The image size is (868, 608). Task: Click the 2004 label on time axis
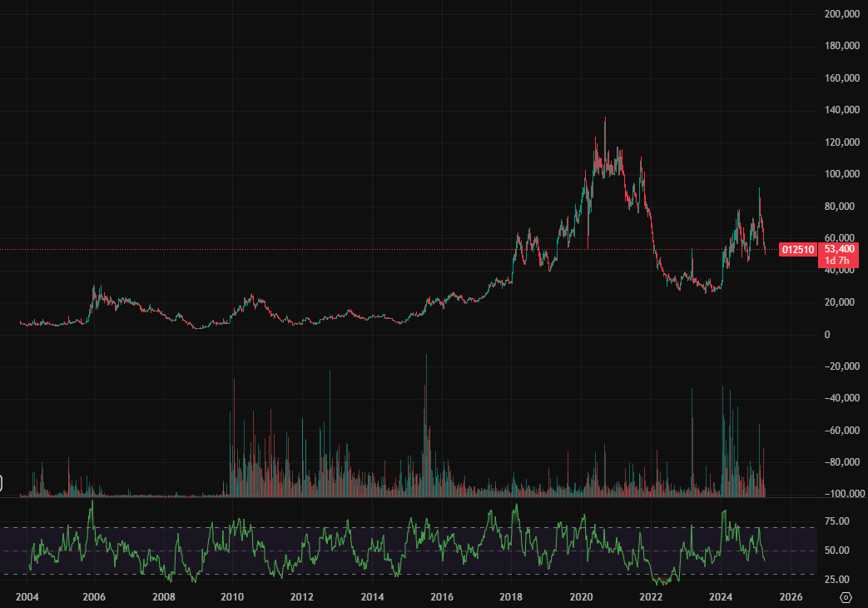(x=27, y=597)
